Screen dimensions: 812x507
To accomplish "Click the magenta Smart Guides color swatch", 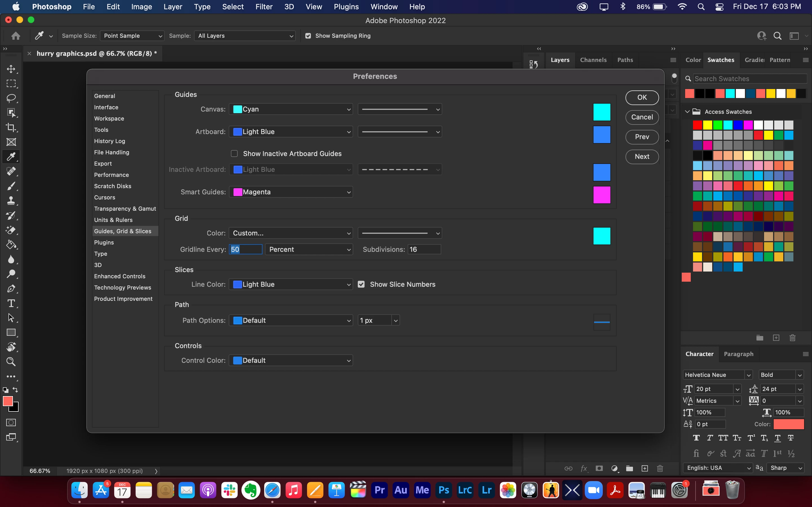I will pos(602,195).
